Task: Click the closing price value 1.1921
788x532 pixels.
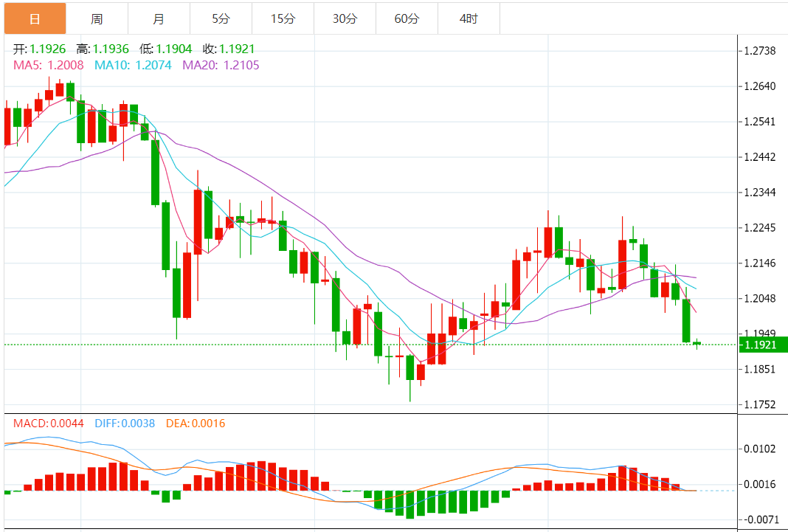Action: tap(237, 49)
